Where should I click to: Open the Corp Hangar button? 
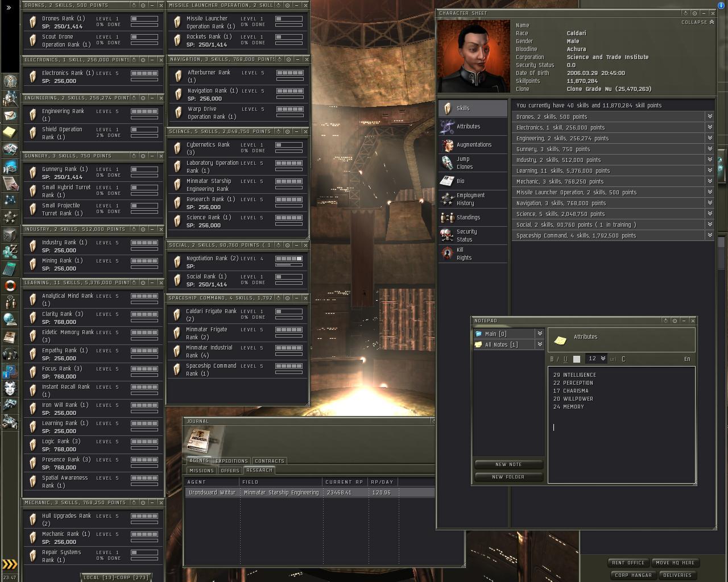tap(633, 575)
